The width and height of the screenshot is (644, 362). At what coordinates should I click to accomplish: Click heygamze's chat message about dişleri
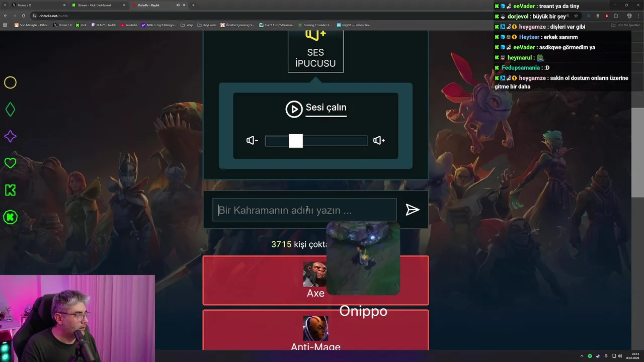tap(540, 27)
